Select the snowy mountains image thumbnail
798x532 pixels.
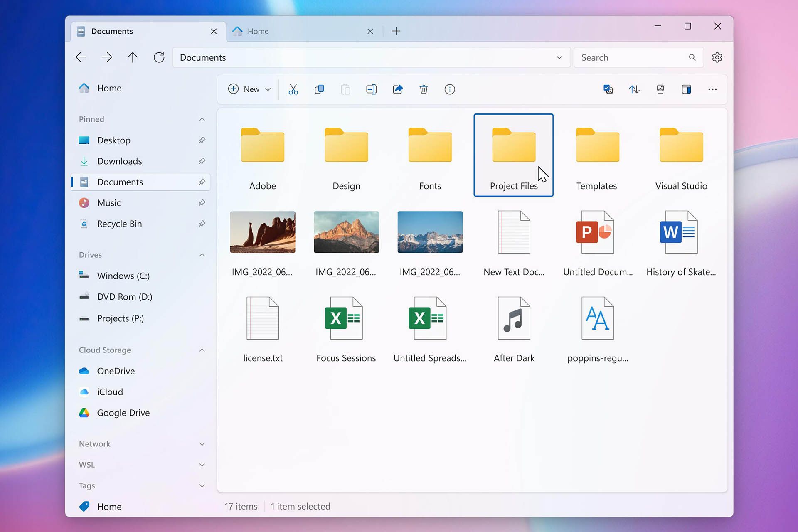[430, 232]
